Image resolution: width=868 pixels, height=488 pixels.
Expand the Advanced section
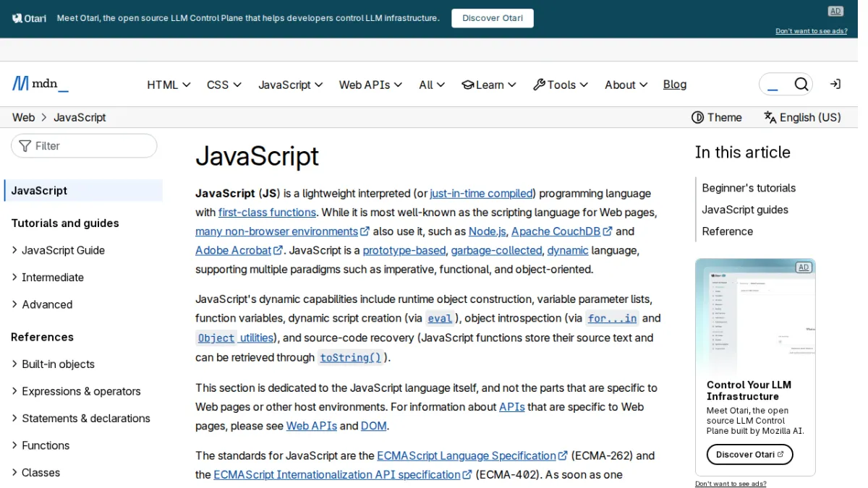47,304
